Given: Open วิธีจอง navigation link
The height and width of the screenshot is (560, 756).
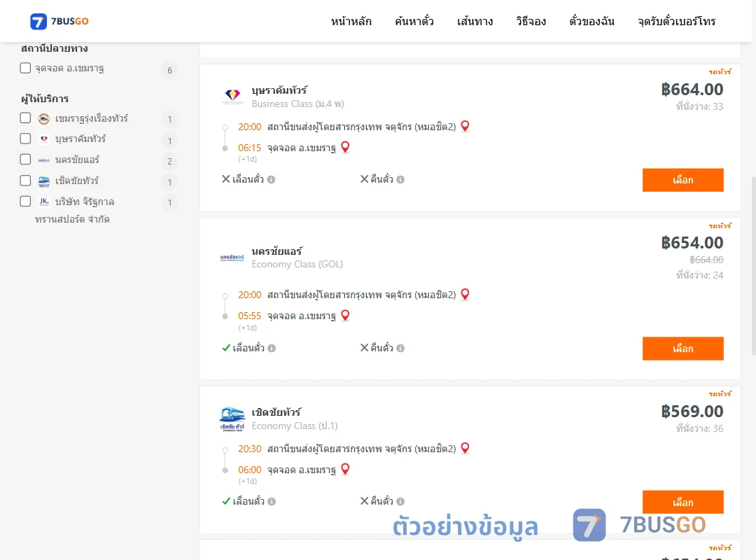Looking at the screenshot, I should coord(531,21).
